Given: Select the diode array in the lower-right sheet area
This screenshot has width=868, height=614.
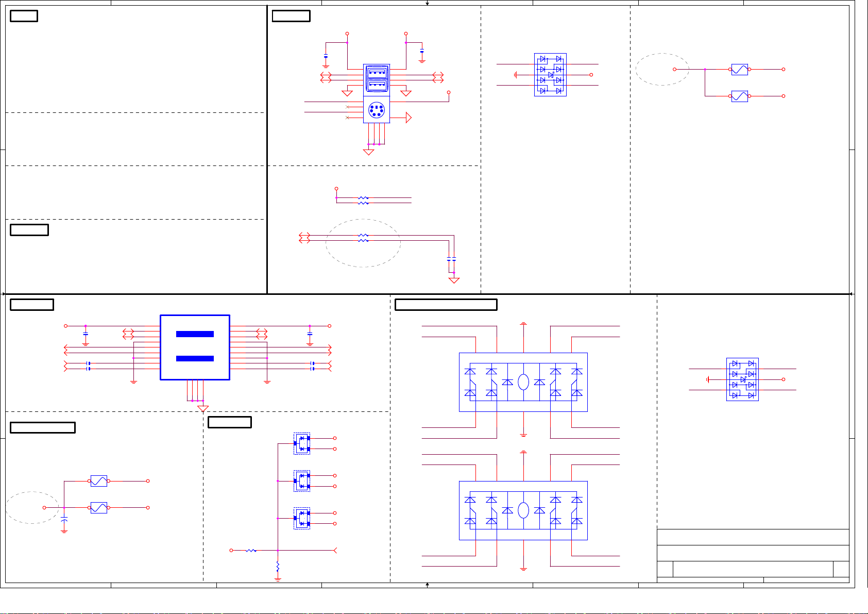Looking at the screenshot, I should pos(742,379).
